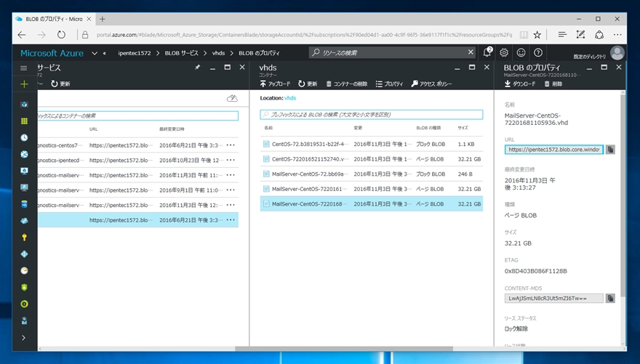Image resolution: width=640 pixels, height=364 pixels.
Task: Open Edge more actions ellipsis menu
Action: point(617,35)
